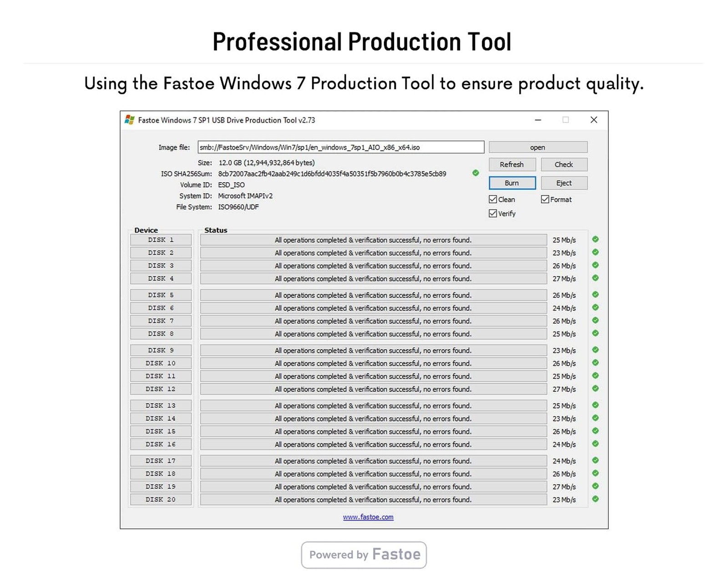Click the Burn button

[512, 183]
